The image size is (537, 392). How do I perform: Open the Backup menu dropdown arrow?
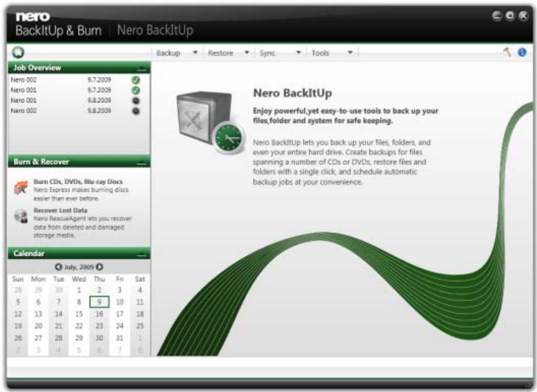pos(195,52)
